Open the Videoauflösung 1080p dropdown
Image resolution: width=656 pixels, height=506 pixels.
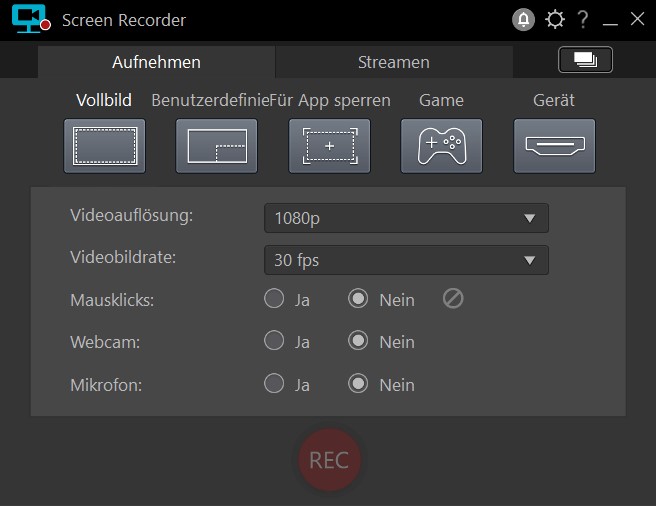[406, 218]
